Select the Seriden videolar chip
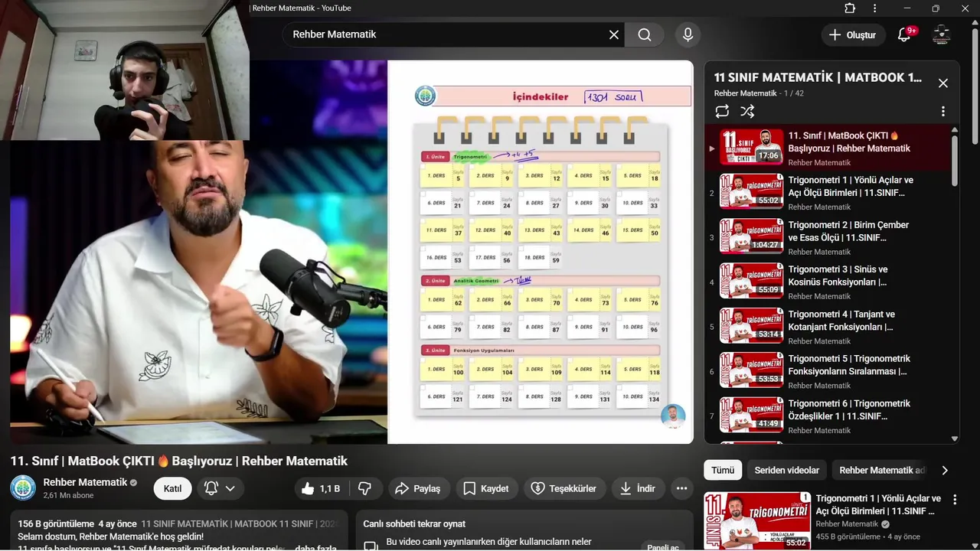 point(786,470)
